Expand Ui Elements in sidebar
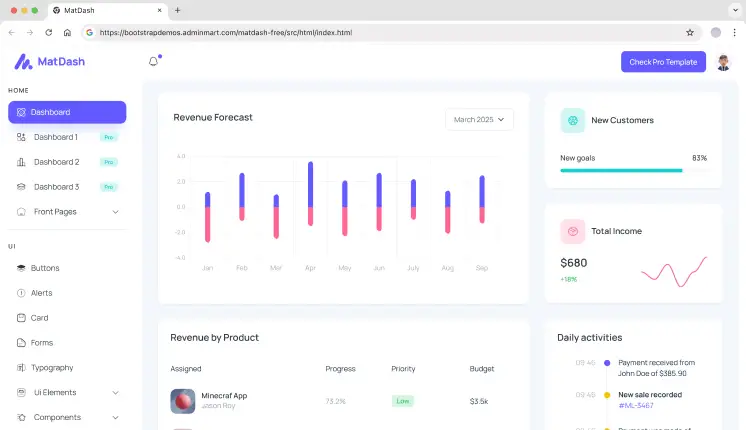The width and height of the screenshot is (746, 430). point(67,393)
